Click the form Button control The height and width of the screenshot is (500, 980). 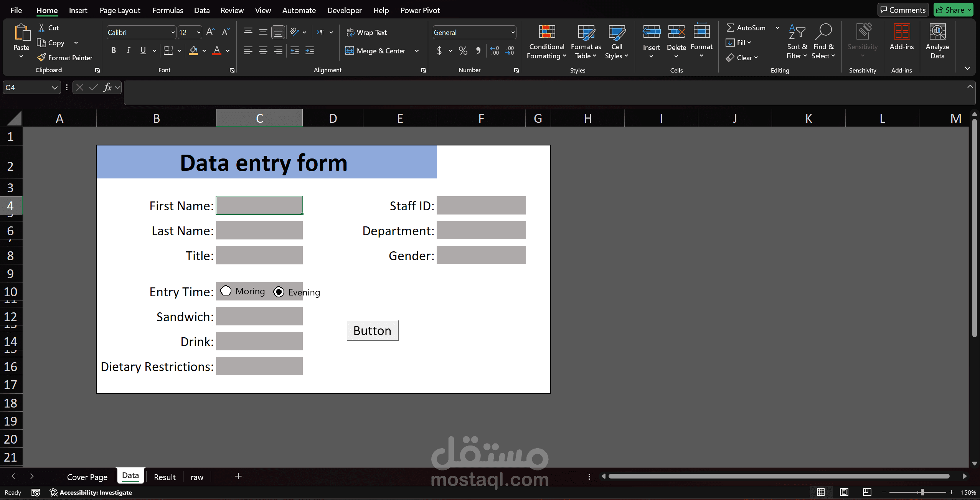(373, 330)
